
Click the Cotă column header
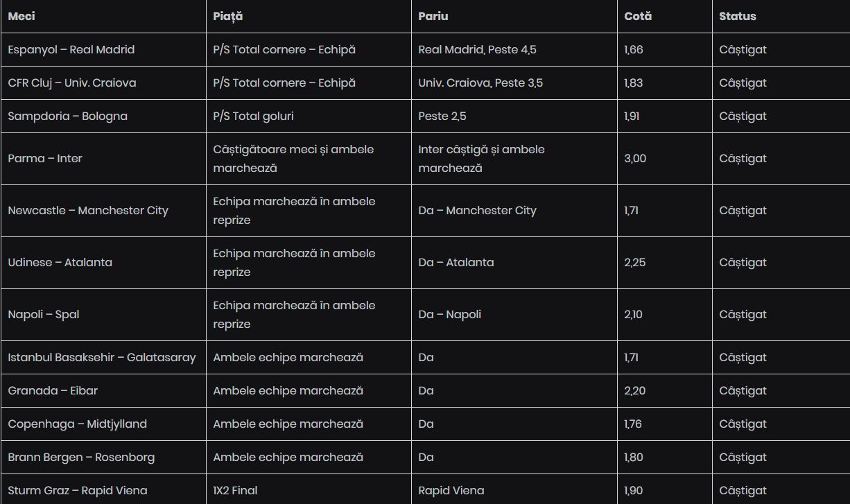[638, 16]
